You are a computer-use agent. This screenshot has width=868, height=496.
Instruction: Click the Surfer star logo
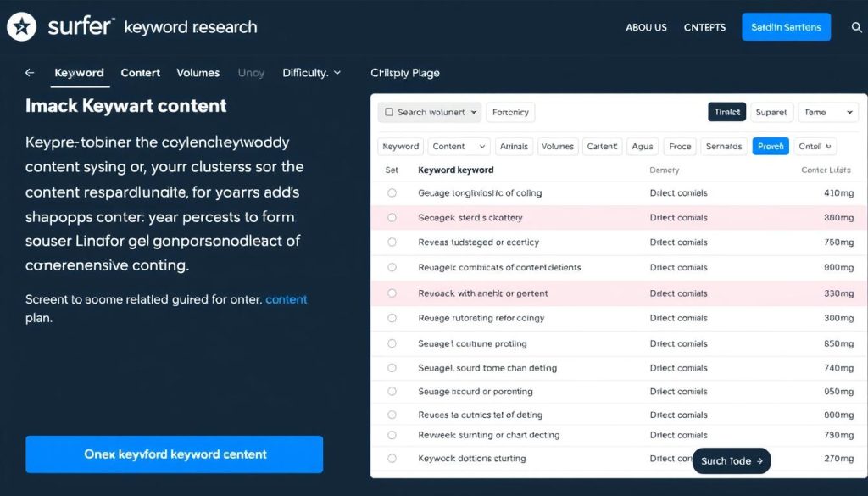click(x=21, y=26)
